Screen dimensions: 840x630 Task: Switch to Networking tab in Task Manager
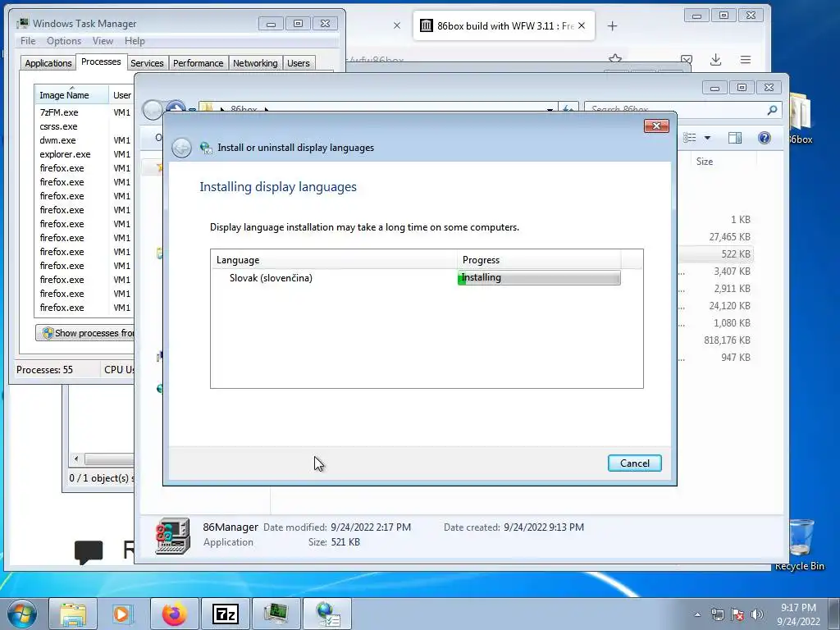pyautogui.click(x=255, y=63)
